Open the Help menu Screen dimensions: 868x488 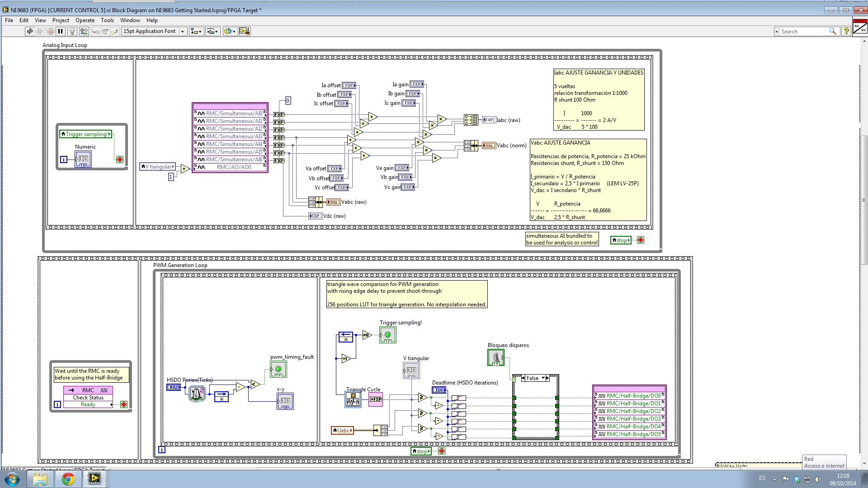point(152,20)
